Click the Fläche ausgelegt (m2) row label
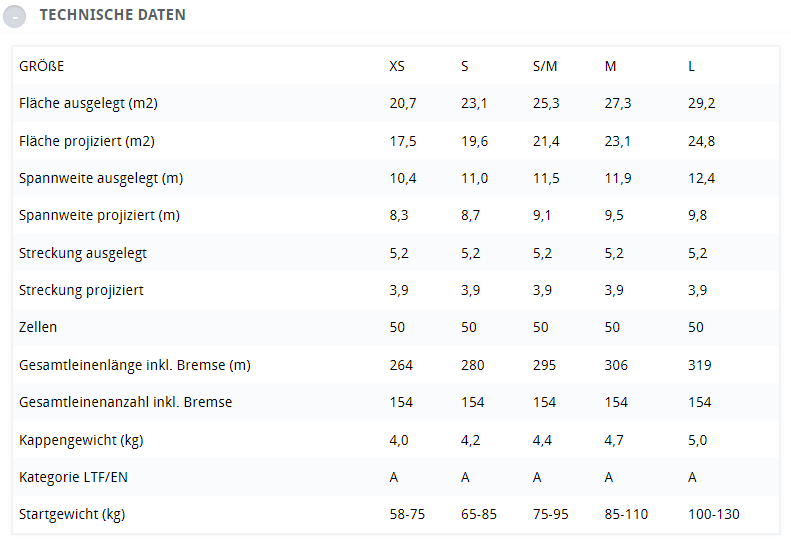This screenshot has width=791, height=544. 88,103
